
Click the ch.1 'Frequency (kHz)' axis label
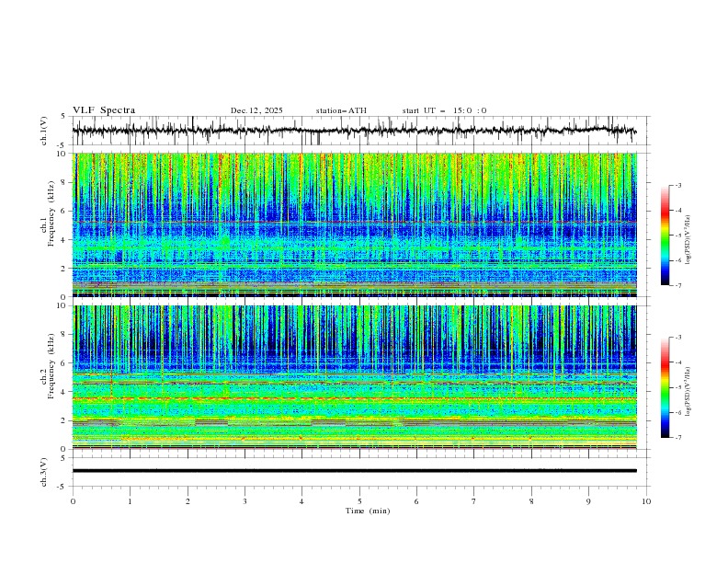[x=51, y=212]
